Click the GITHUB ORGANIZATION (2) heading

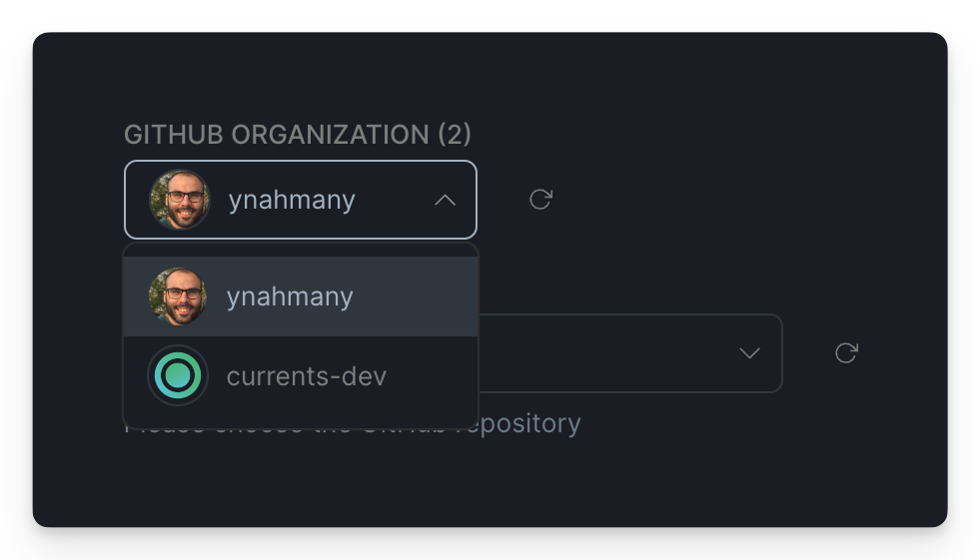[x=298, y=135]
